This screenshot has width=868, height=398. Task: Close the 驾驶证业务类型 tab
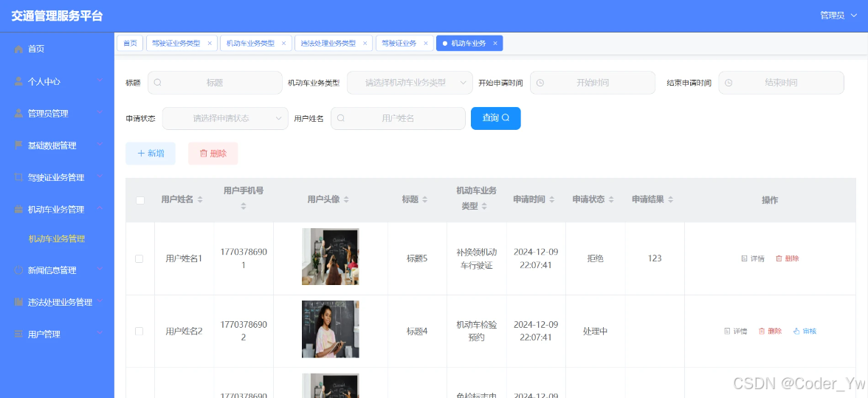pyautogui.click(x=210, y=43)
